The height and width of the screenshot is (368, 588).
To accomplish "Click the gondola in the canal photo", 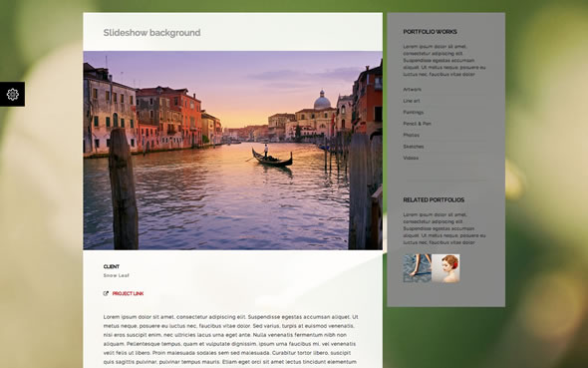I will click(x=271, y=157).
